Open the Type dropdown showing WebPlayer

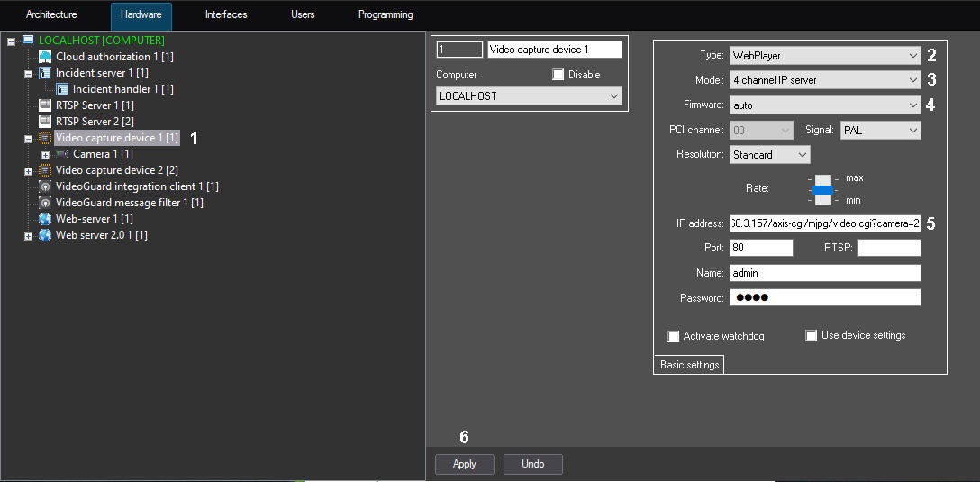825,55
